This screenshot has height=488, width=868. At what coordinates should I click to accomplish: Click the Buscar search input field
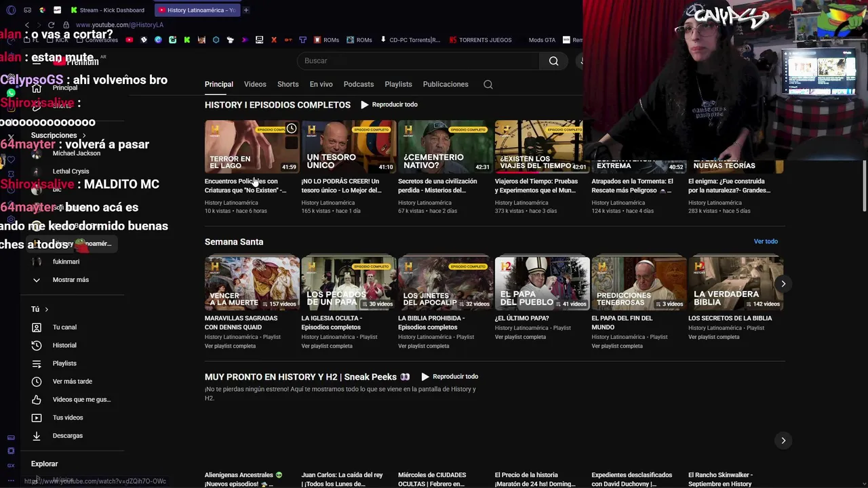click(x=419, y=61)
